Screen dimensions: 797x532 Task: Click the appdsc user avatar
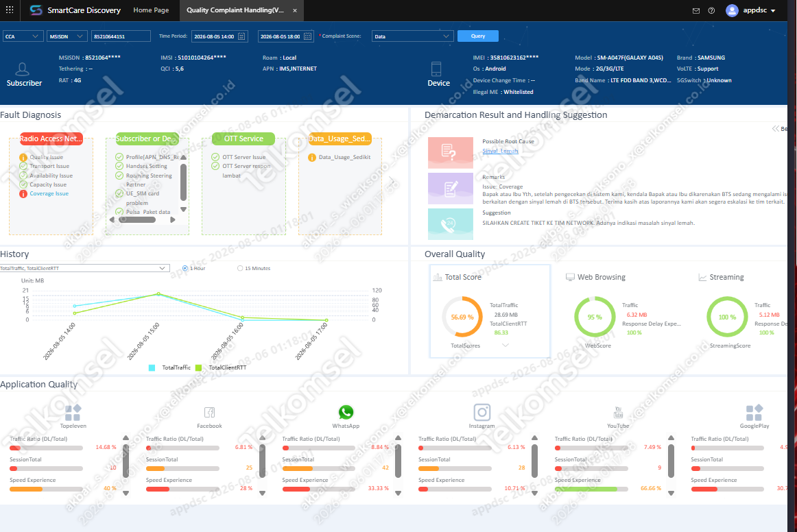[x=732, y=10]
